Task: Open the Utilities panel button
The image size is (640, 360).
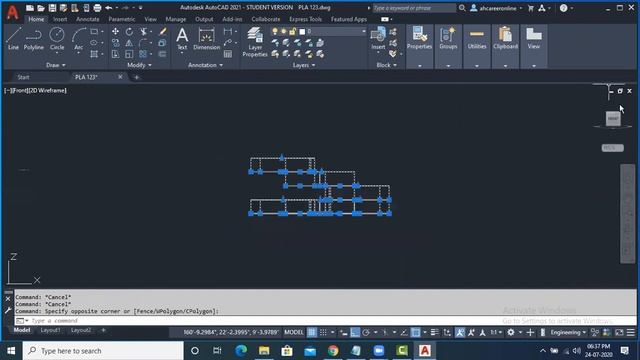Action: [x=477, y=46]
